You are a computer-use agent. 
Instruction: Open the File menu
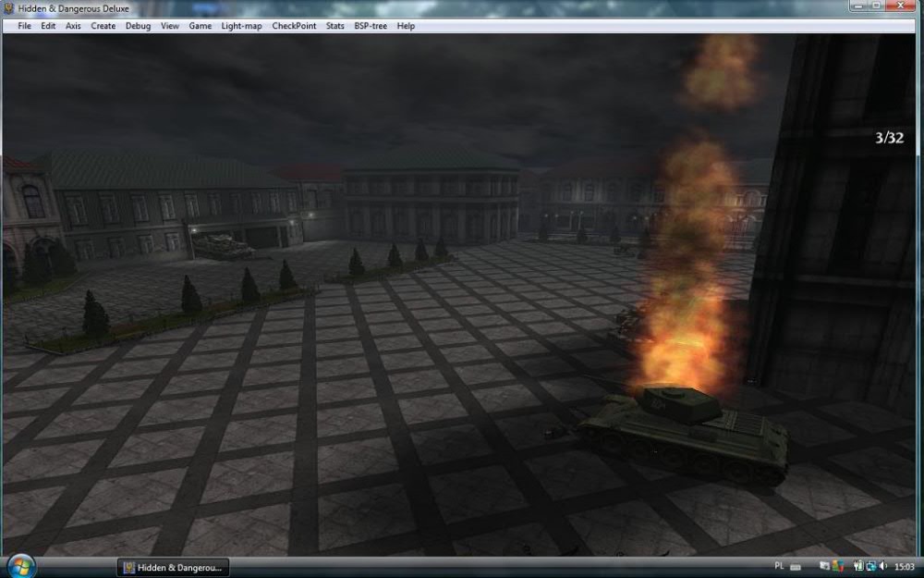click(x=24, y=26)
